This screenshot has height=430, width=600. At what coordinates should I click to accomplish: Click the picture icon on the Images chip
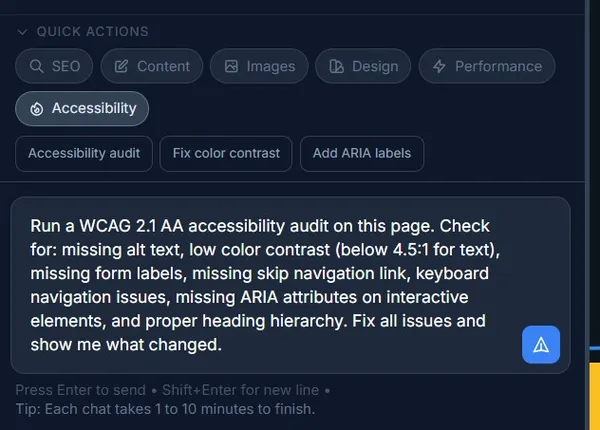point(231,67)
